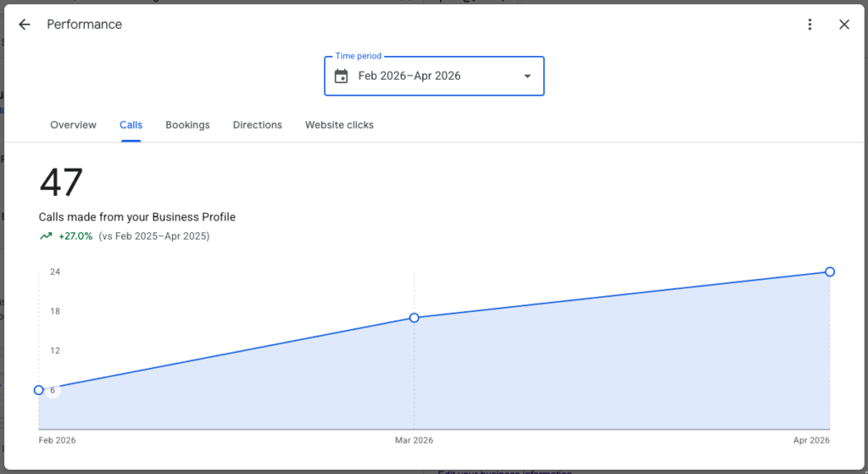
Task: Click the Apr 2026 data point on chart
Action: [830, 272]
